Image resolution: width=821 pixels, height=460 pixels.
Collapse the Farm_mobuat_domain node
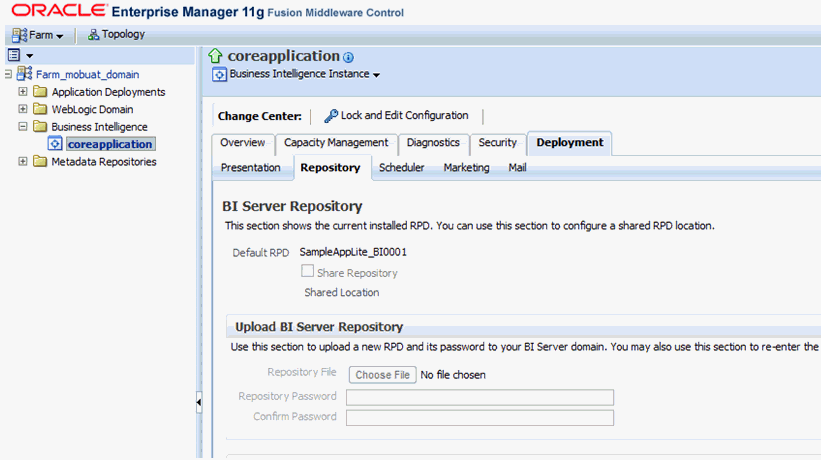[x=8, y=74]
